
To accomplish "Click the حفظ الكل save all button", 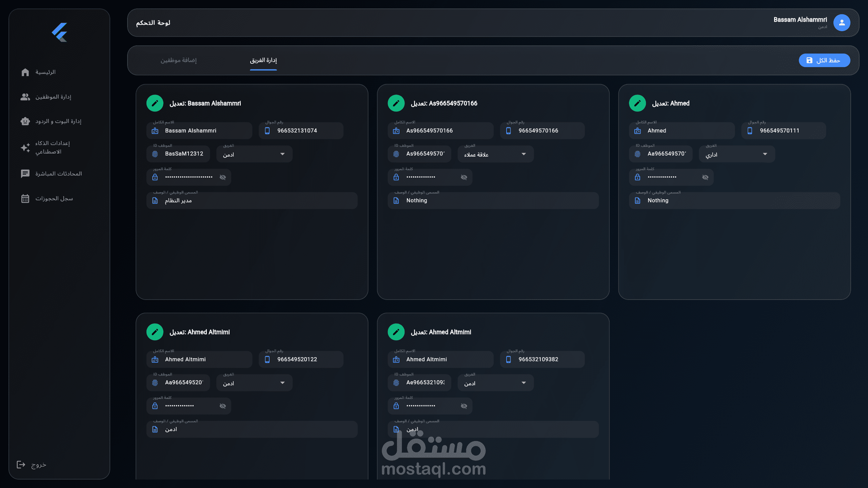I will click(824, 60).
